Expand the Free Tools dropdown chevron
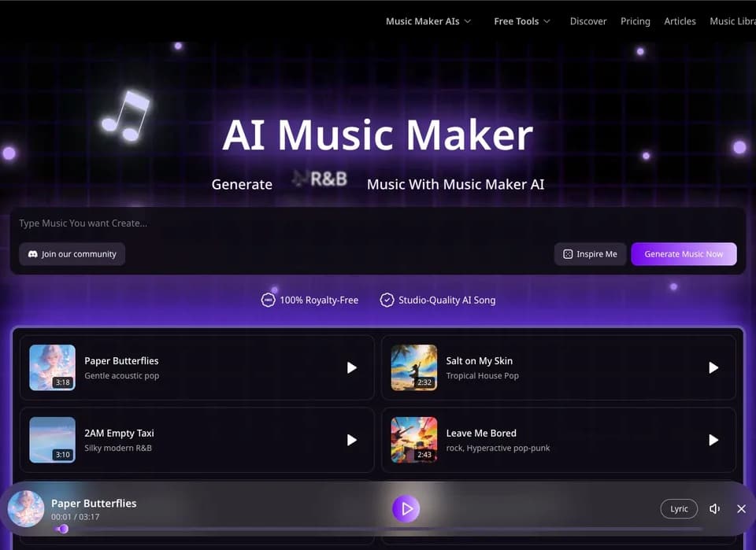Image resolution: width=756 pixels, height=550 pixels. pos(547,21)
